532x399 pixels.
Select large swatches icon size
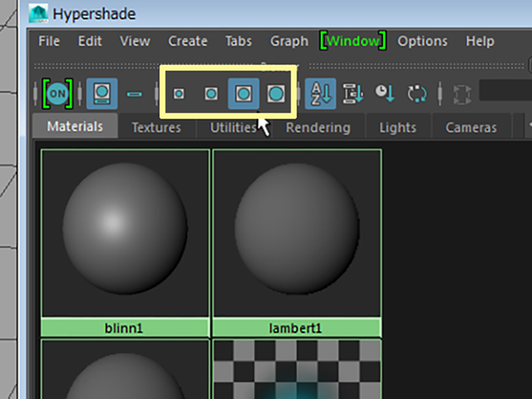[x=244, y=94]
